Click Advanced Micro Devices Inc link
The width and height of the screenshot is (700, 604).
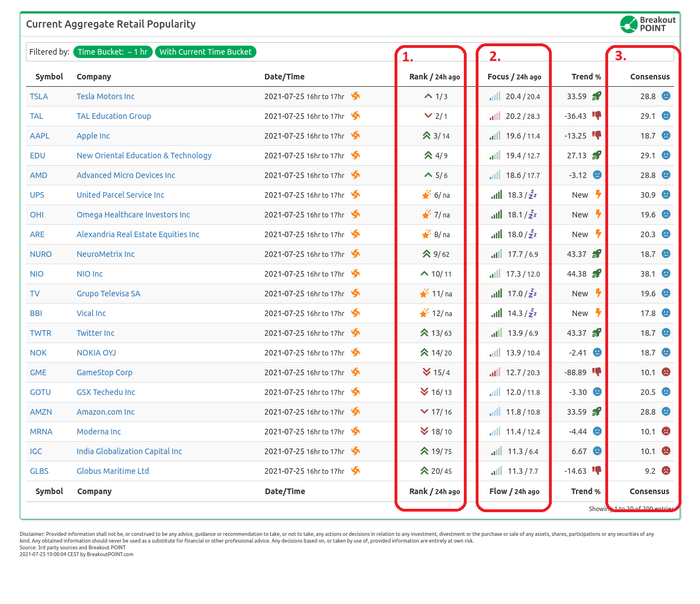tap(126, 175)
